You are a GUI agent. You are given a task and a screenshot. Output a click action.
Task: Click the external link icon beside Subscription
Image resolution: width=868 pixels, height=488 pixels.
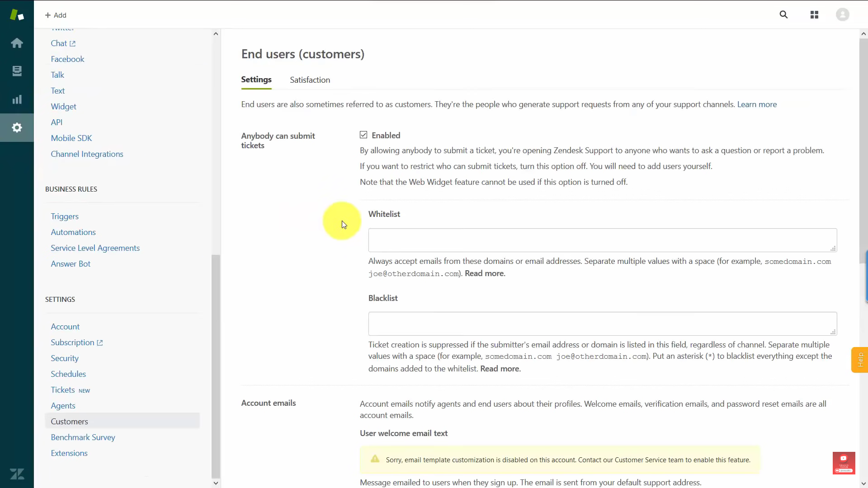(x=100, y=343)
